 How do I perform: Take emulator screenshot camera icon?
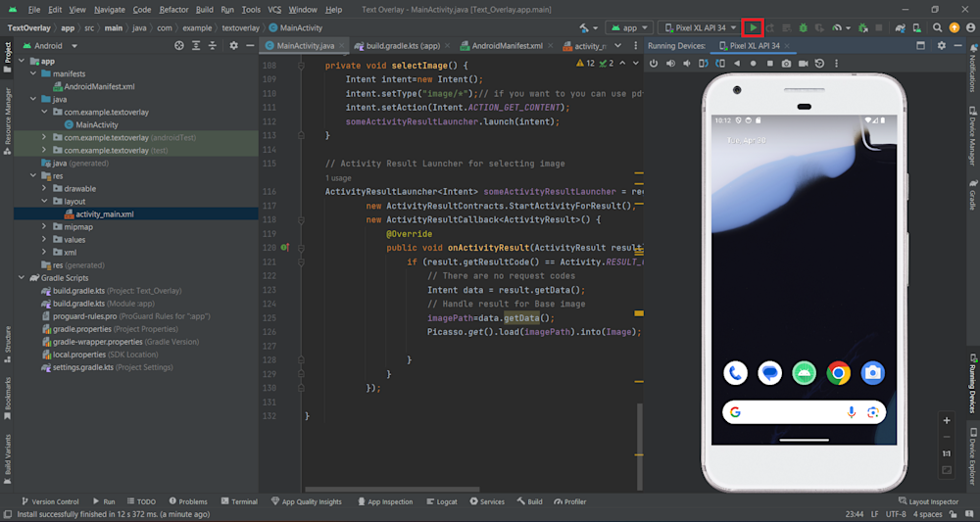(x=786, y=63)
